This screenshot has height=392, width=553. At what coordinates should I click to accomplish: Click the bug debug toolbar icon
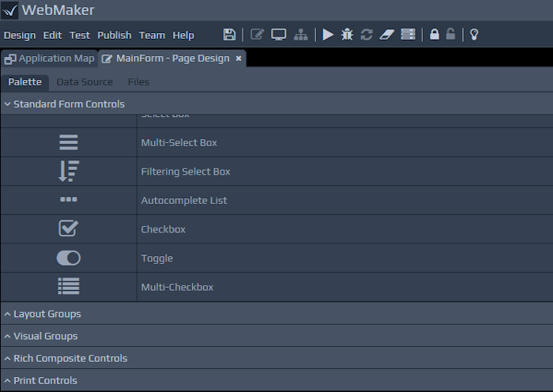[x=347, y=35]
